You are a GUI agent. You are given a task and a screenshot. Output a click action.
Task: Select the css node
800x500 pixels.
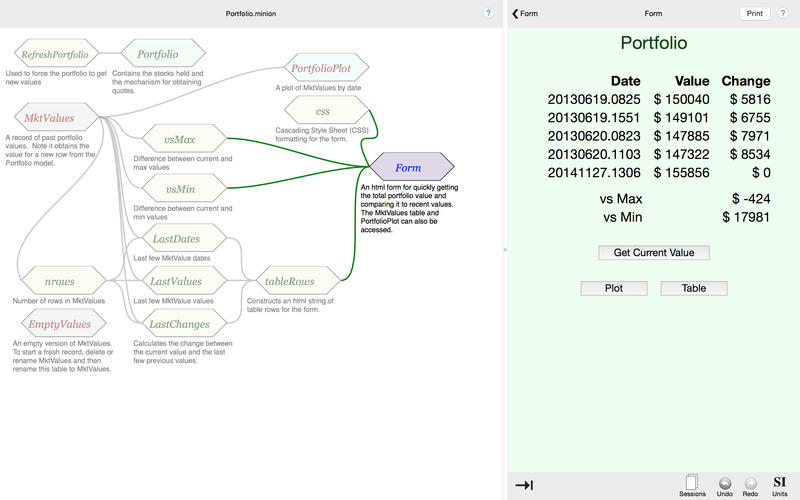(322, 111)
